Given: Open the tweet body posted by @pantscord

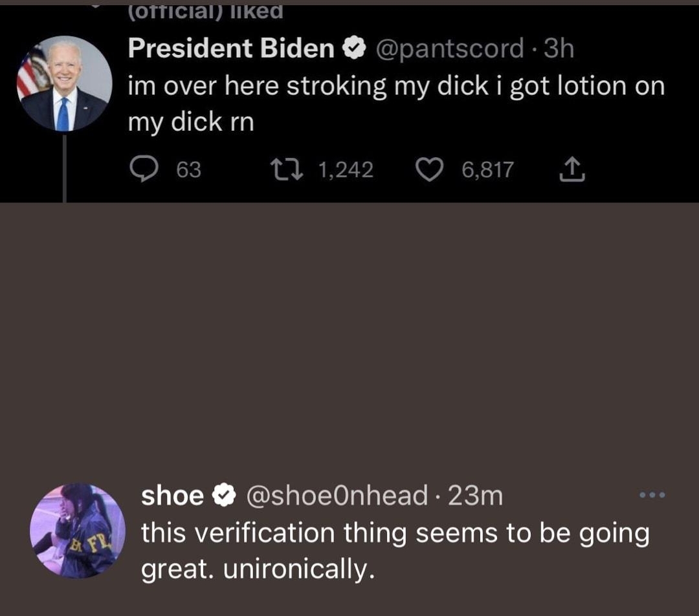Looking at the screenshot, I should coord(396,104).
